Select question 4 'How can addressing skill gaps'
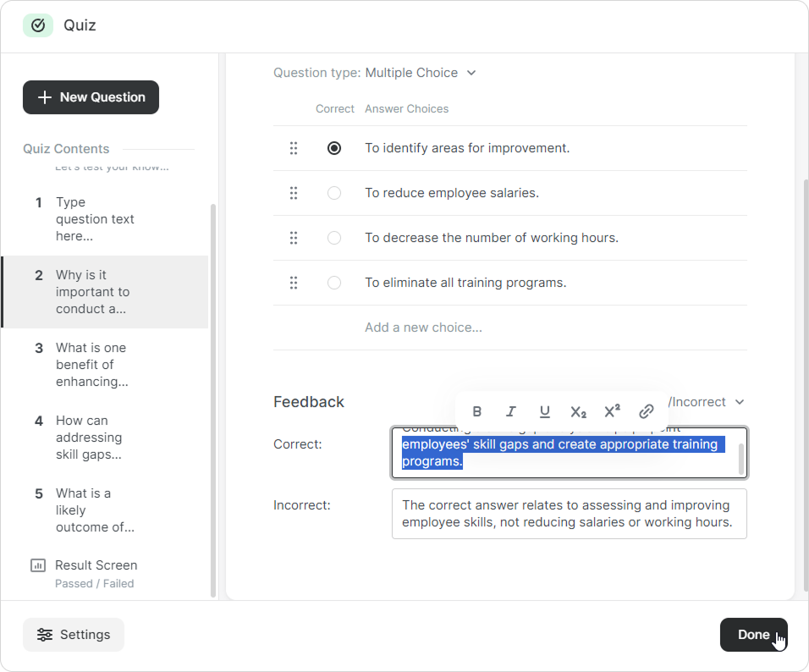 (89, 438)
